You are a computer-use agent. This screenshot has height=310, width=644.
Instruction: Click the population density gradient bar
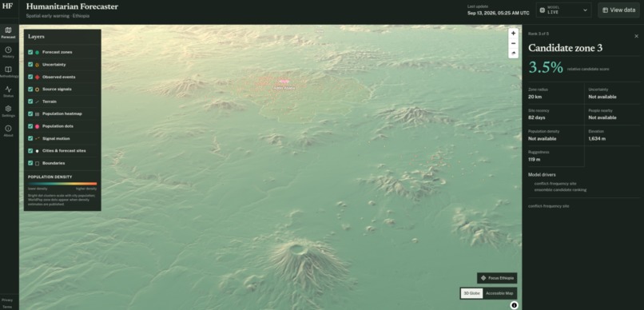click(62, 184)
